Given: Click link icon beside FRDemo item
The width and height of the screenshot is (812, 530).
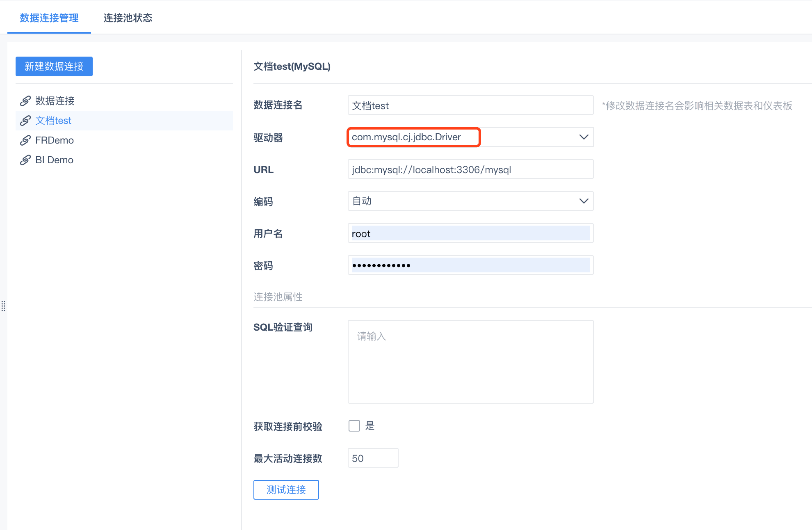Looking at the screenshot, I should pos(25,140).
